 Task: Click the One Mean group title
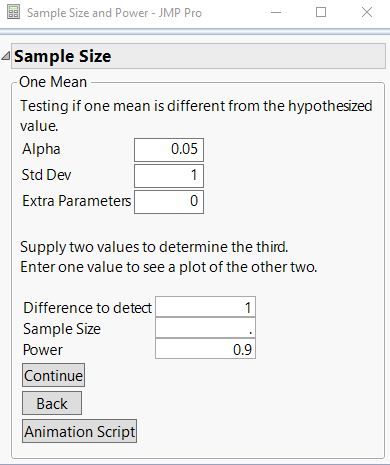(x=53, y=82)
